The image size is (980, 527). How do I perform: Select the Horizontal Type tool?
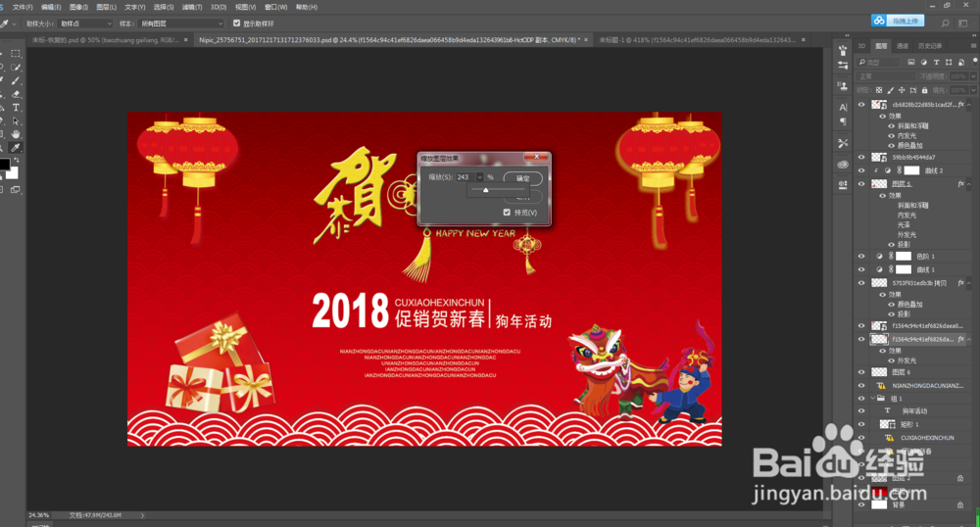pos(16,108)
